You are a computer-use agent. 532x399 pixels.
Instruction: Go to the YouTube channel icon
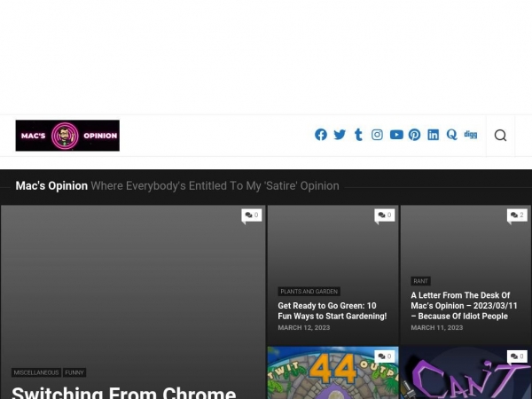tap(396, 135)
